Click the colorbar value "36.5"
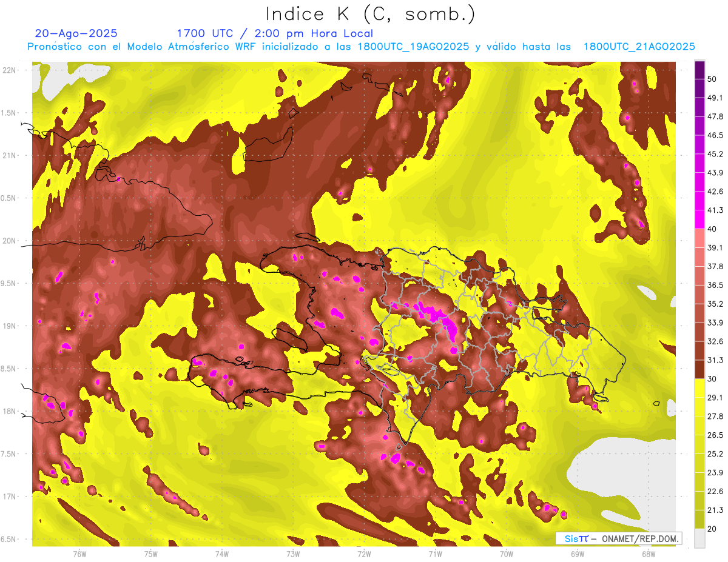Viewport: 728px width, 562px height. pyautogui.click(x=715, y=285)
